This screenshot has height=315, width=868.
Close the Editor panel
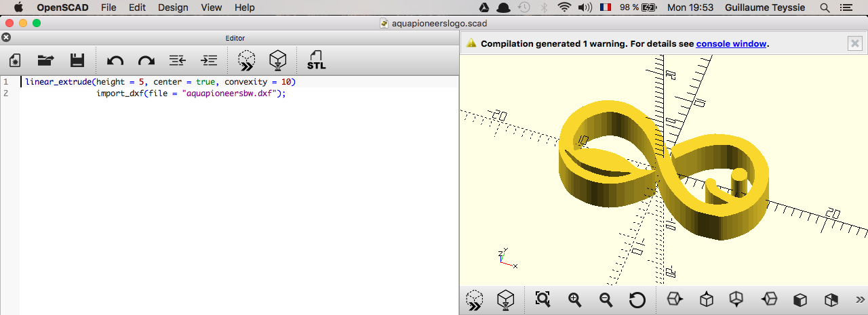[x=6, y=38]
